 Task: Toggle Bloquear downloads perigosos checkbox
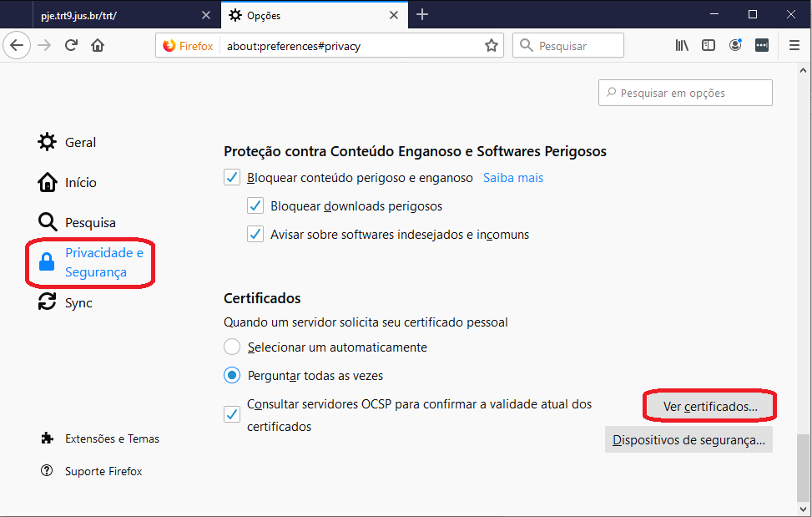point(255,205)
